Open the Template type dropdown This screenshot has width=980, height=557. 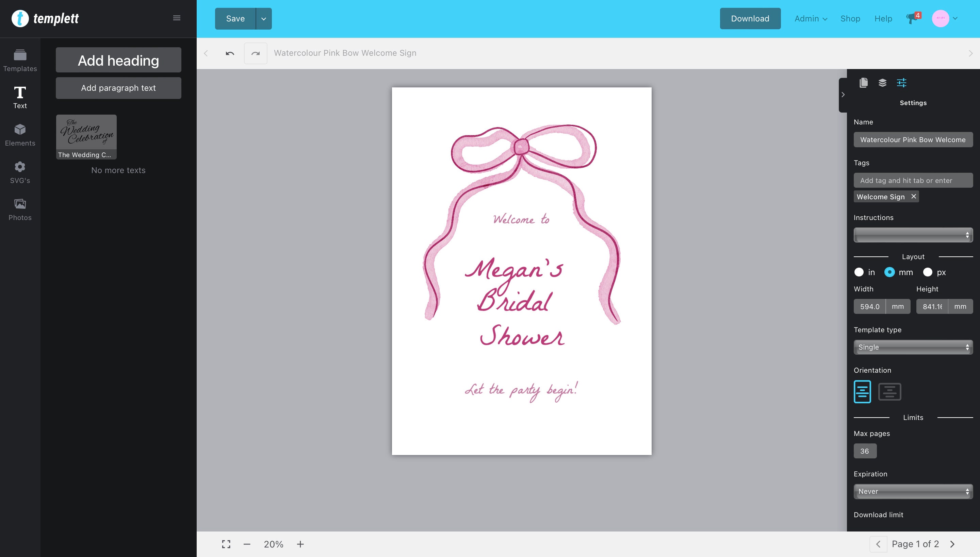pyautogui.click(x=913, y=347)
